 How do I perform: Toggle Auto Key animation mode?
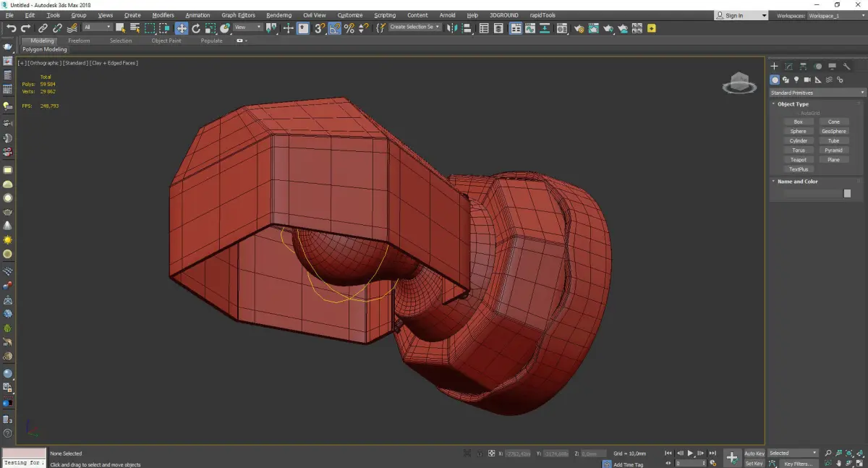click(x=754, y=454)
